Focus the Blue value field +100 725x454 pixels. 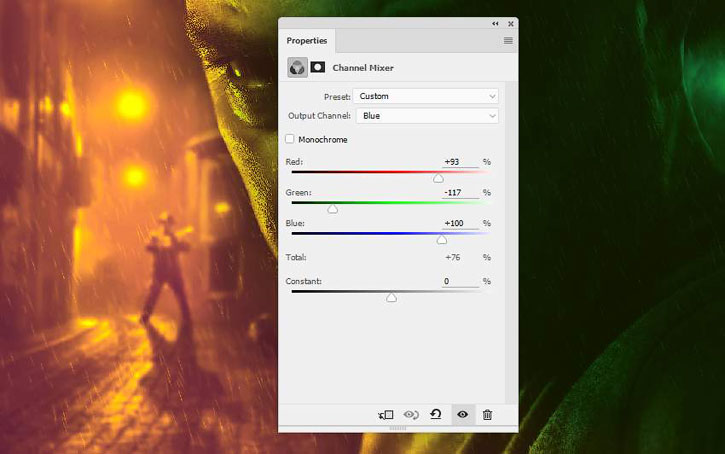(x=461, y=223)
